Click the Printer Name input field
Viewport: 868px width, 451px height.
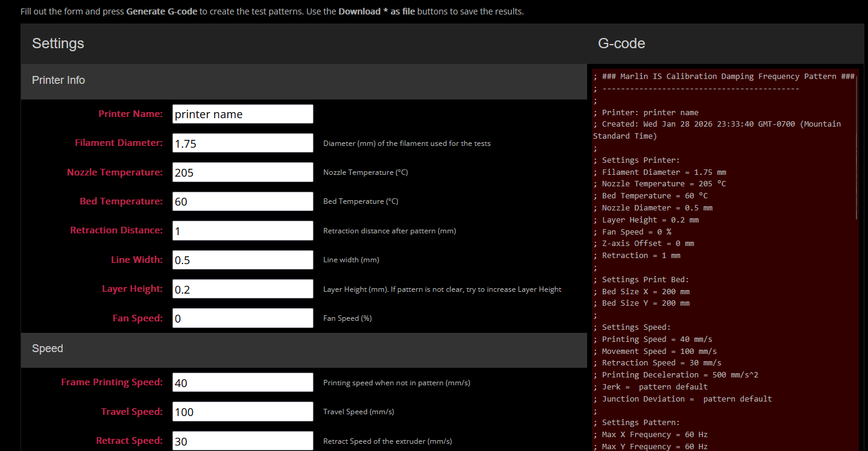click(x=242, y=114)
